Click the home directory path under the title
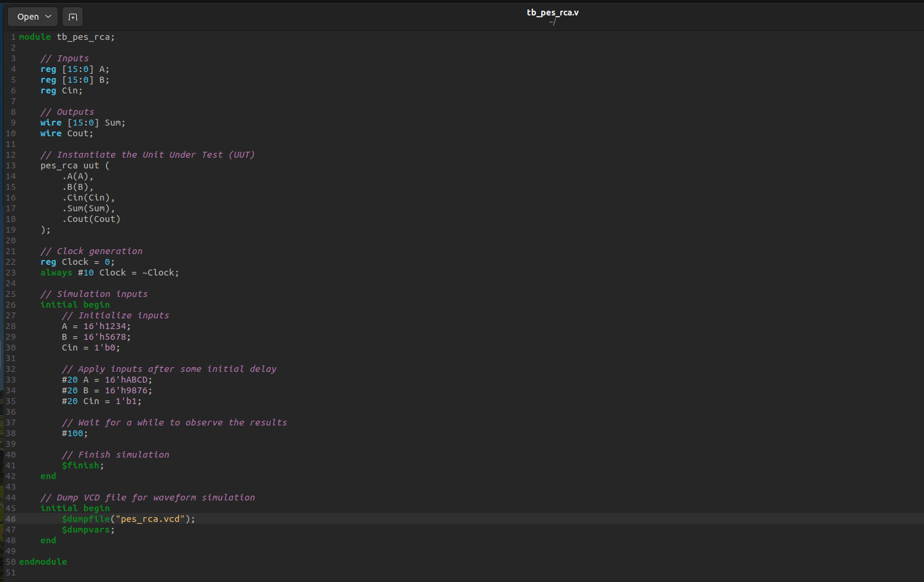 [x=552, y=21]
